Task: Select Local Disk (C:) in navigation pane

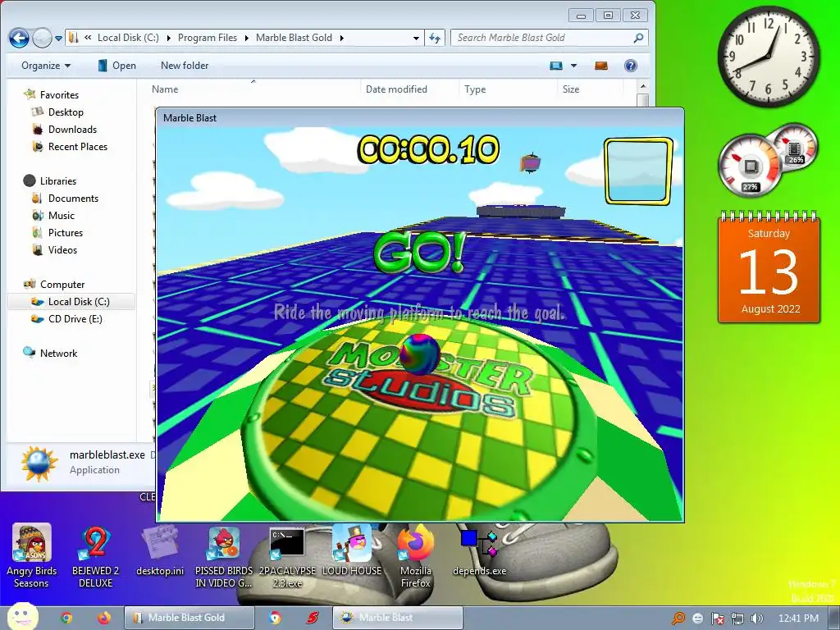Action: [x=71, y=302]
